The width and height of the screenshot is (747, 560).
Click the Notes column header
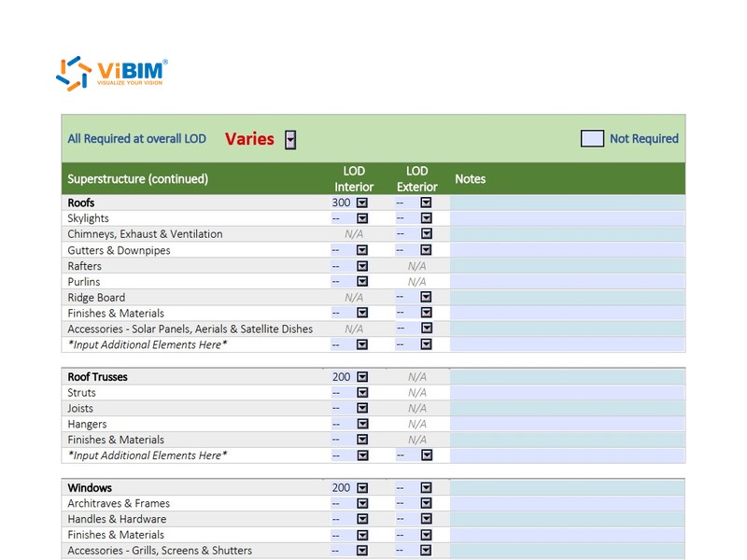(471, 179)
